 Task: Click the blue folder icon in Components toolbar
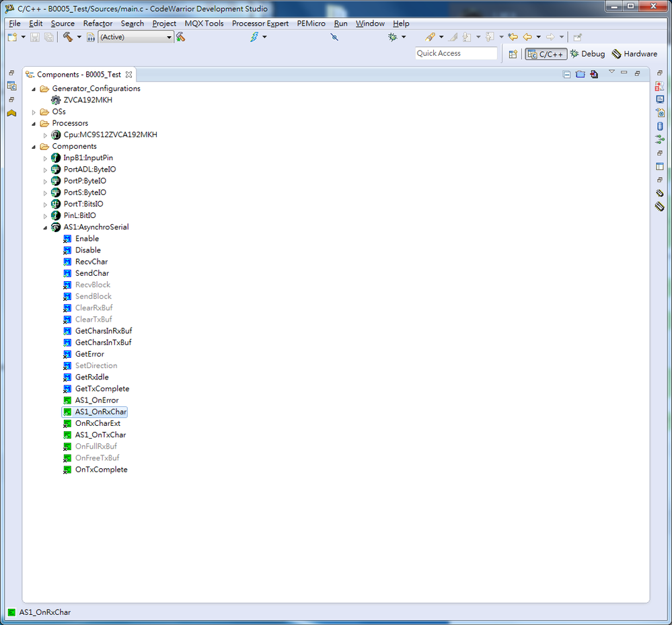point(581,75)
